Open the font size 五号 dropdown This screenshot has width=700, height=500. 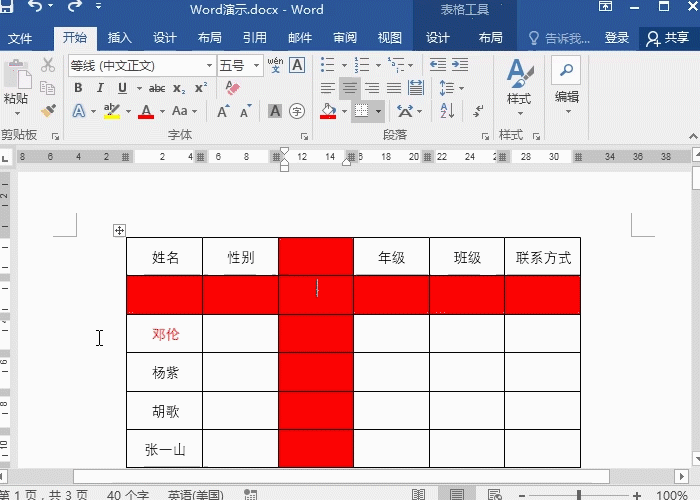(x=257, y=66)
